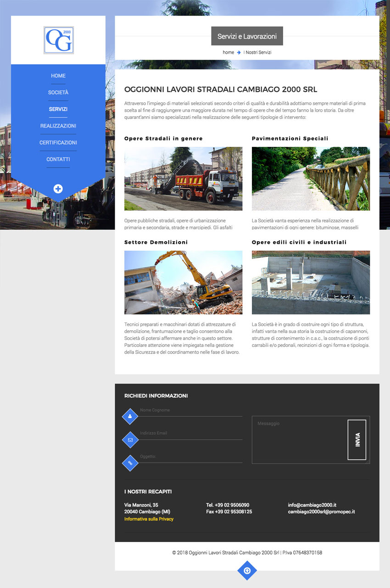Select SERVIZI in the sidebar menu
Image resolution: width=390 pixels, height=588 pixels.
coord(58,109)
